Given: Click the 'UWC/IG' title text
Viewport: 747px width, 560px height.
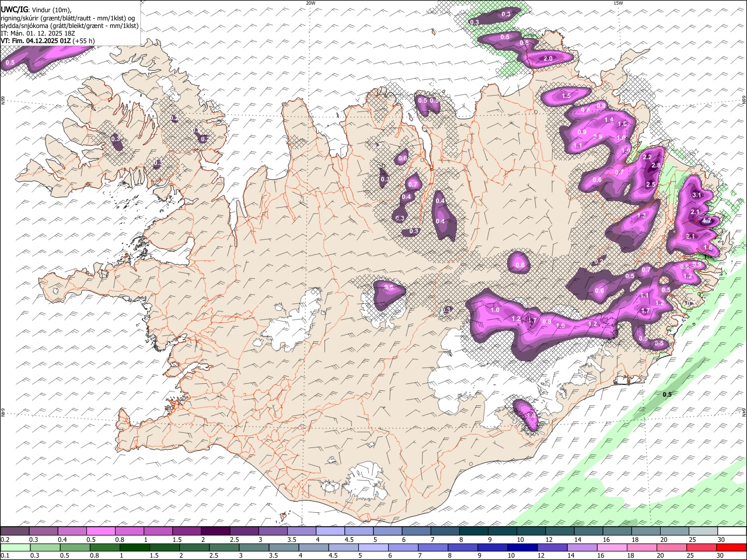Looking at the screenshot, I should [14, 10].
